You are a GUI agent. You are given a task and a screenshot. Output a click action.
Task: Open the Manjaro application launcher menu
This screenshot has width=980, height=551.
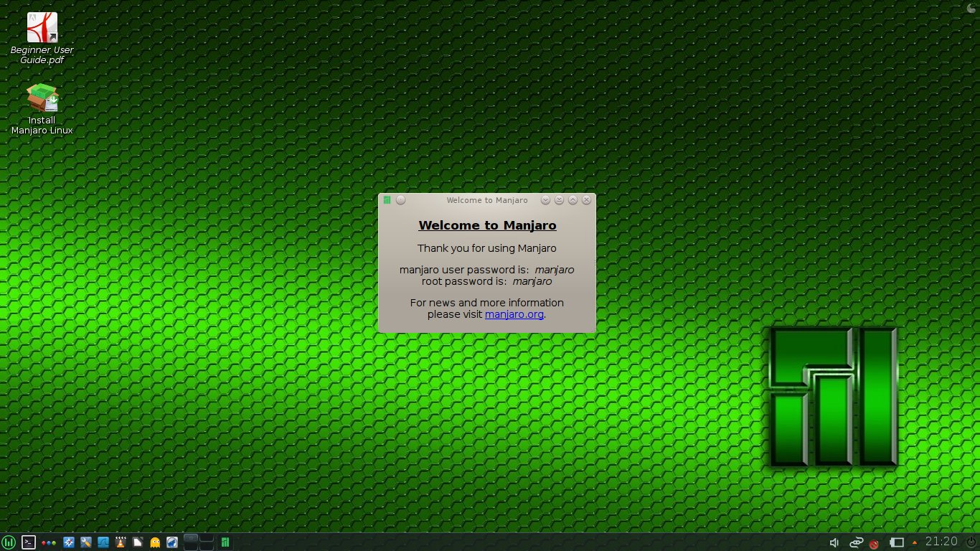click(9, 542)
